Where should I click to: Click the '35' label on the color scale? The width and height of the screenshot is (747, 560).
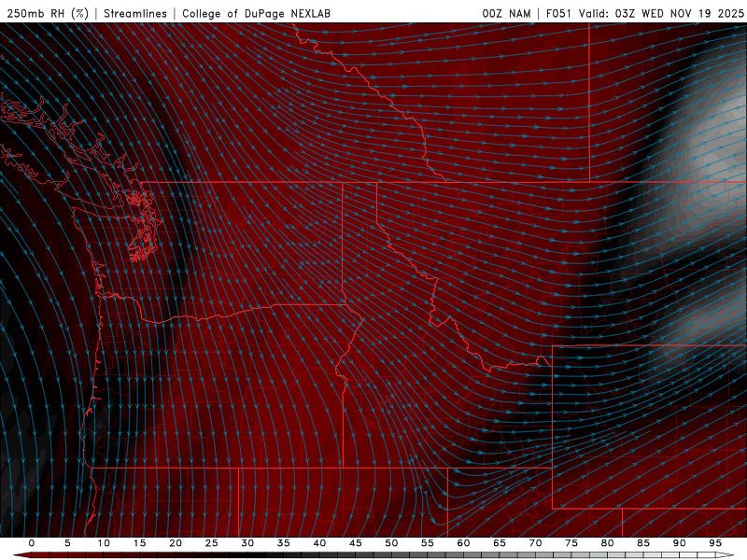pos(284,543)
